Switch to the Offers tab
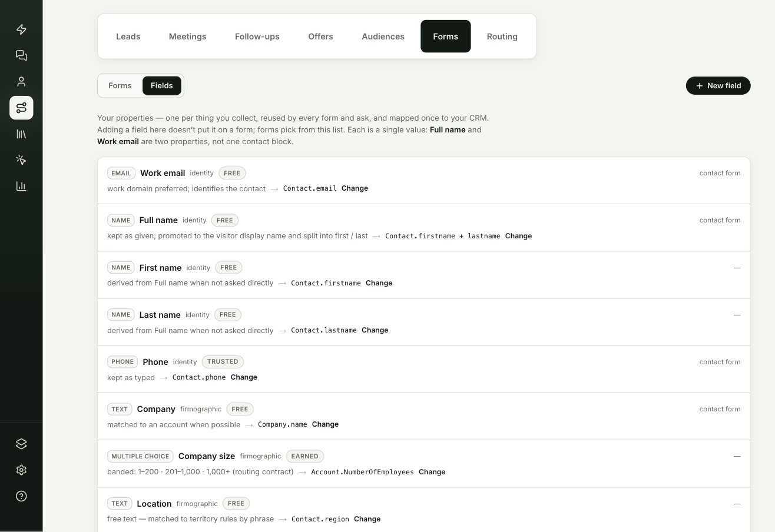 (x=320, y=36)
